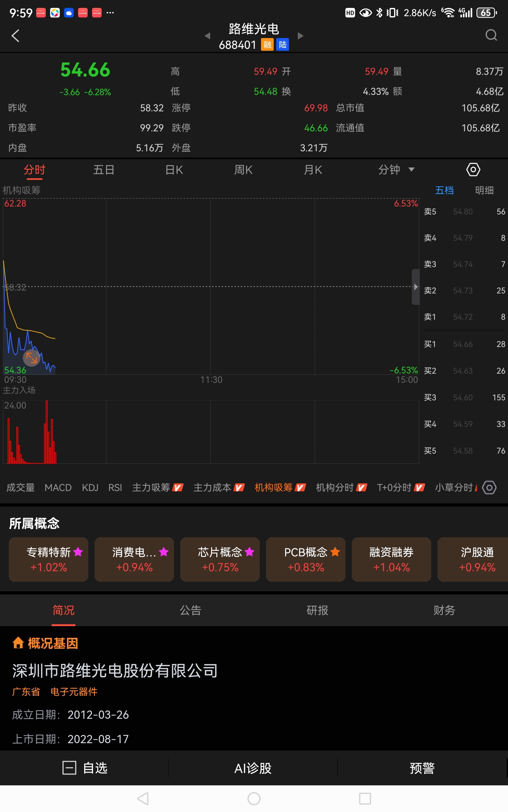
Task: Open 沪股通 concept card
Action: [x=473, y=559]
